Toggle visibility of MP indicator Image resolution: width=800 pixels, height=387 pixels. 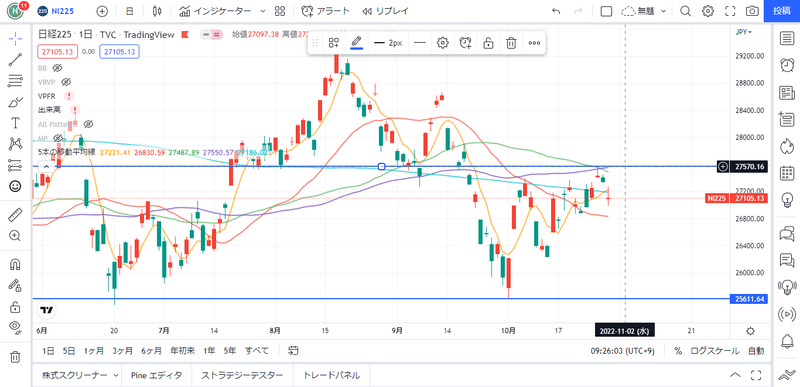pyautogui.click(x=58, y=138)
